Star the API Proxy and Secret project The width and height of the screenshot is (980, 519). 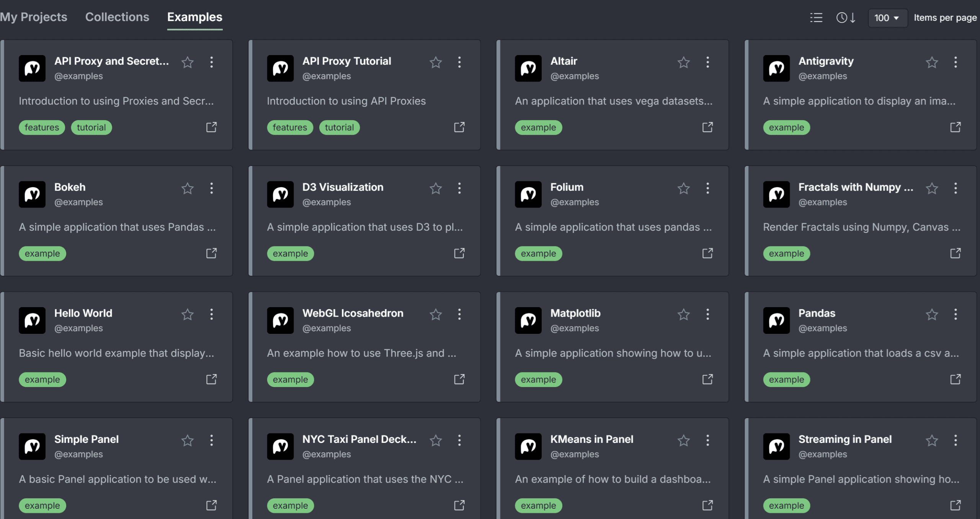[188, 62]
